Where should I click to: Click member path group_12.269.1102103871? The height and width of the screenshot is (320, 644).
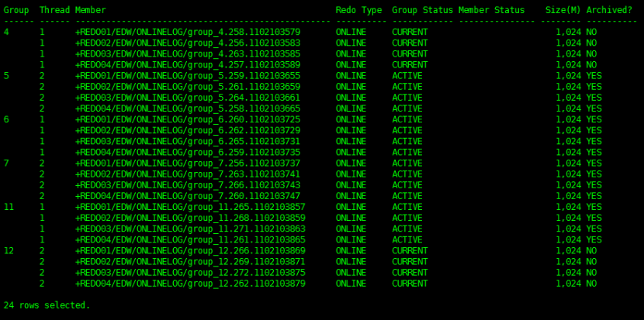190,262
